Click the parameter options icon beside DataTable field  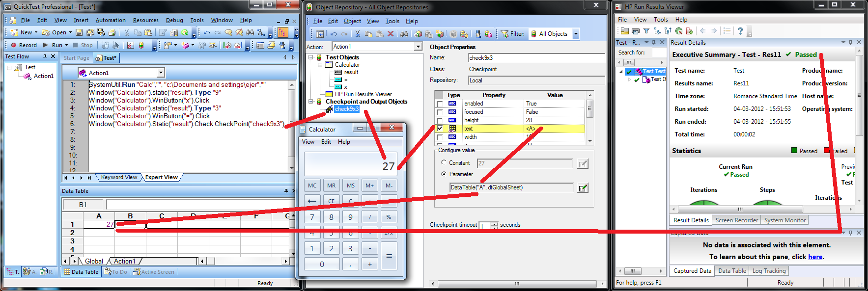coord(583,188)
